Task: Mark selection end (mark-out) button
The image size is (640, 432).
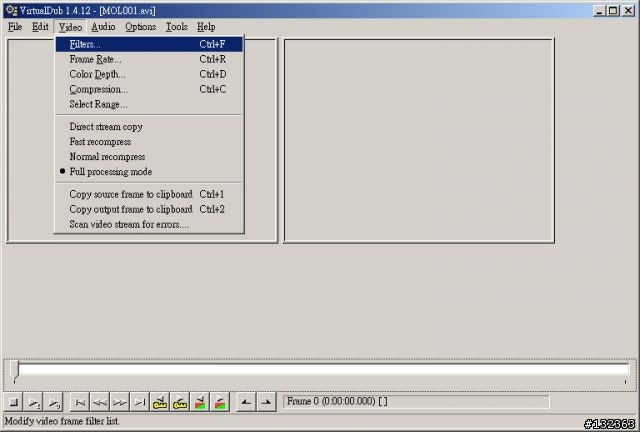Action: coord(267,402)
